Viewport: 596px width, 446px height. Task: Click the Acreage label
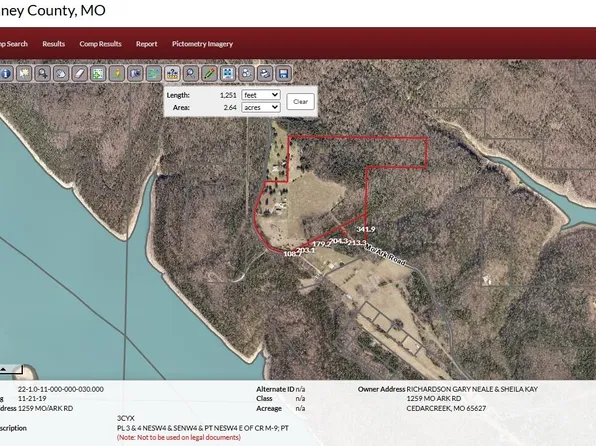tap(269, 408)
